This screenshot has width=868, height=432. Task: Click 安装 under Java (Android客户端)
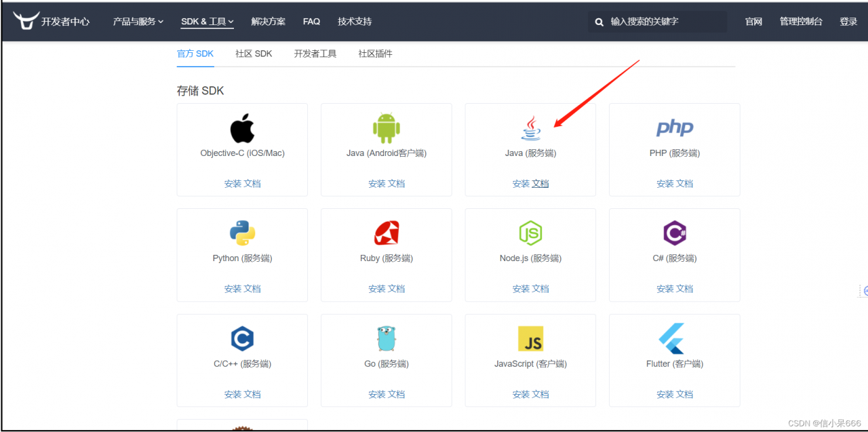point(377,184)
